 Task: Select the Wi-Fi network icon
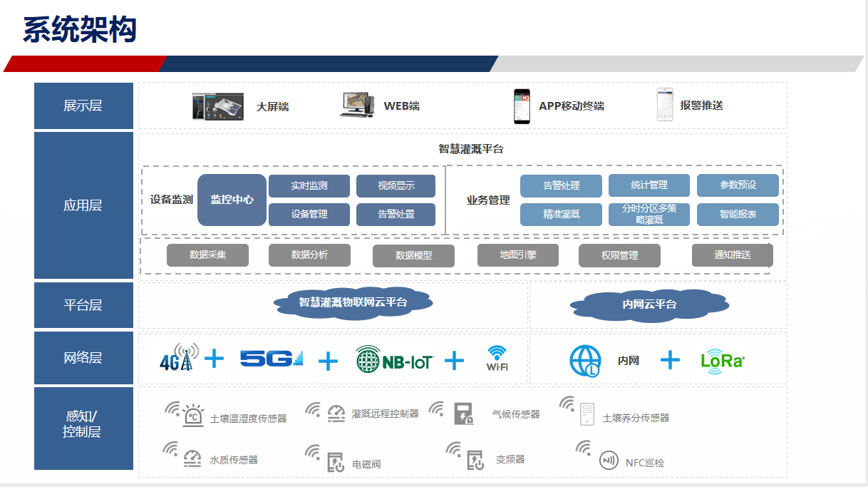(497, 359)
